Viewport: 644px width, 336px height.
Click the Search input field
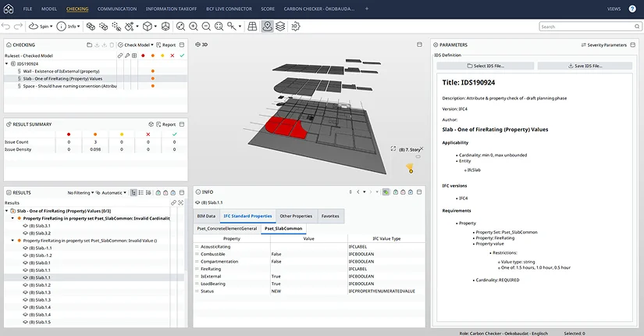click(x=585, y=26)
